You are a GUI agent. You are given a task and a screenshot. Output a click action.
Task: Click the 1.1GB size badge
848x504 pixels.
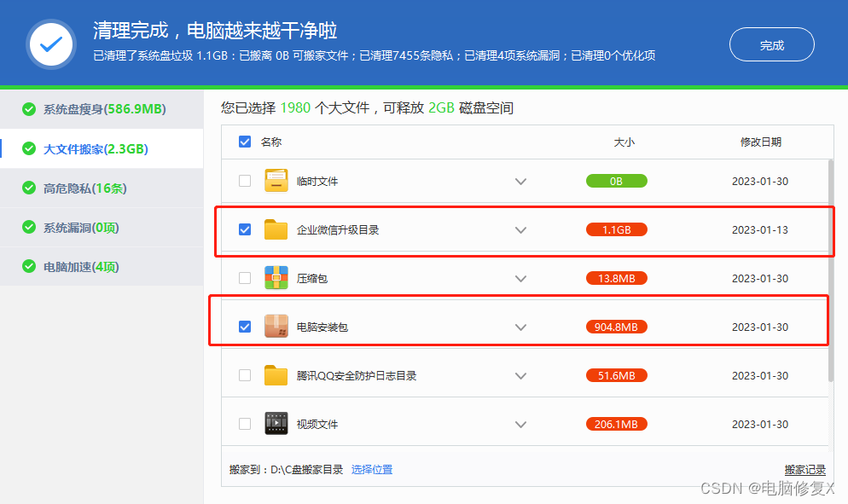coord(617,229)
